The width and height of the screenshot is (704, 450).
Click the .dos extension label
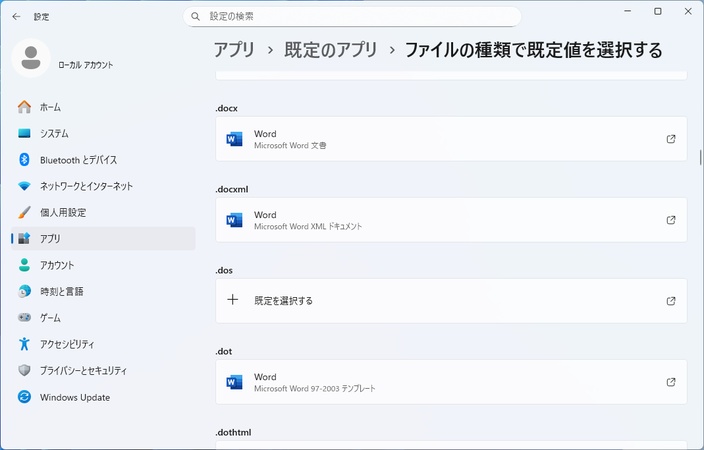tap(224, 270)
